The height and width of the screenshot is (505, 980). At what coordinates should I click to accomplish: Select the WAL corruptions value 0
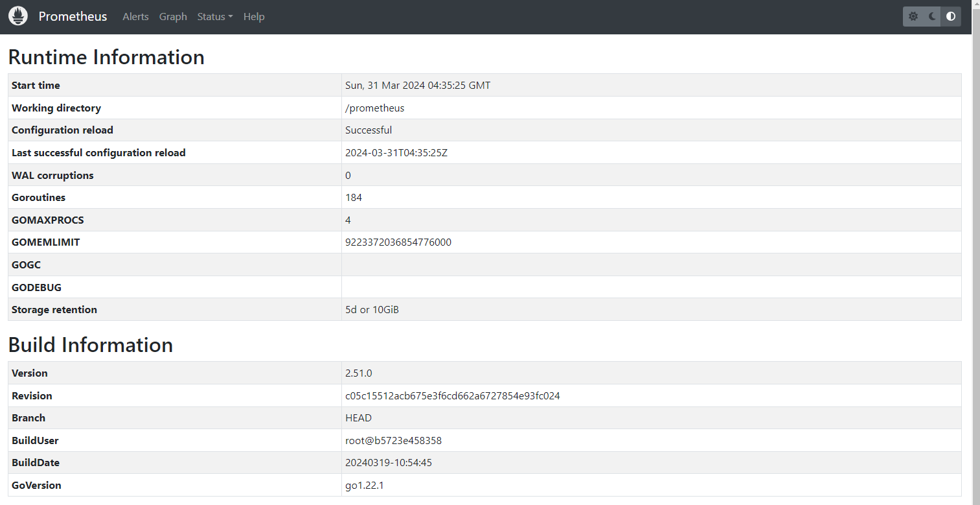[348, 175]
